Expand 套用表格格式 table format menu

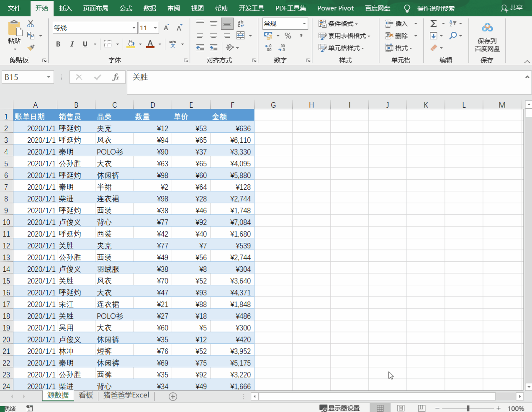[x=344, y=36]
